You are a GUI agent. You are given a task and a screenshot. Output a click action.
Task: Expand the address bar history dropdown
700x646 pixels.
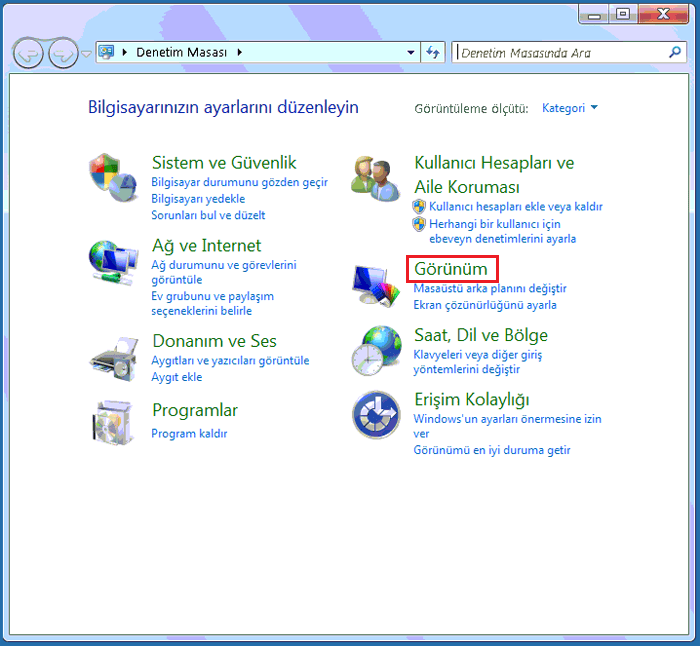pyautogui.click(x=411, y=53)
